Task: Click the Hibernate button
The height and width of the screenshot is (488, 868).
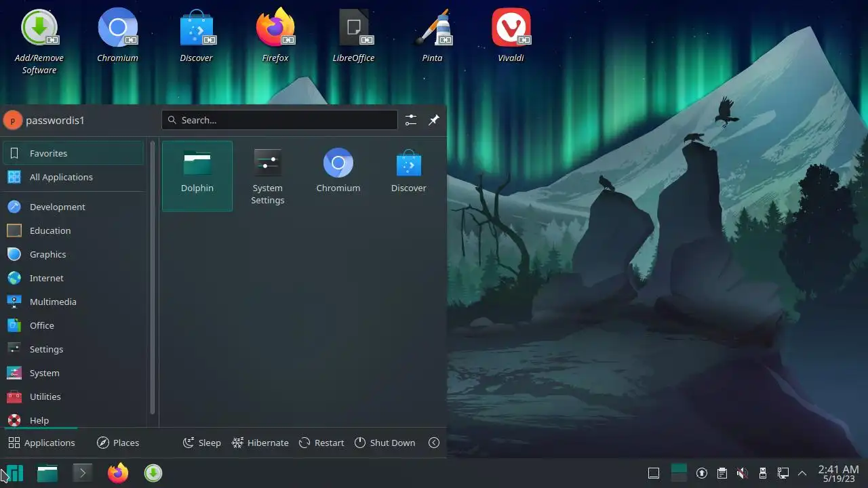Action: pyautogui.click(x=260, y=443)
